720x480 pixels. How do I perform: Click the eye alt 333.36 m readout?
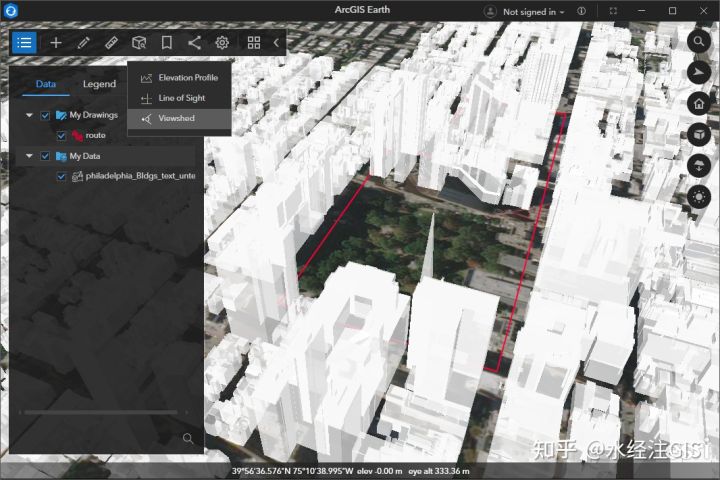click(x=439, y=471)
